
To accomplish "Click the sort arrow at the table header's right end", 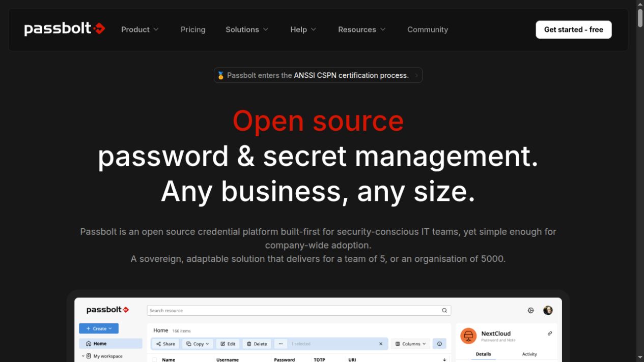I will (x=444, y=359).
